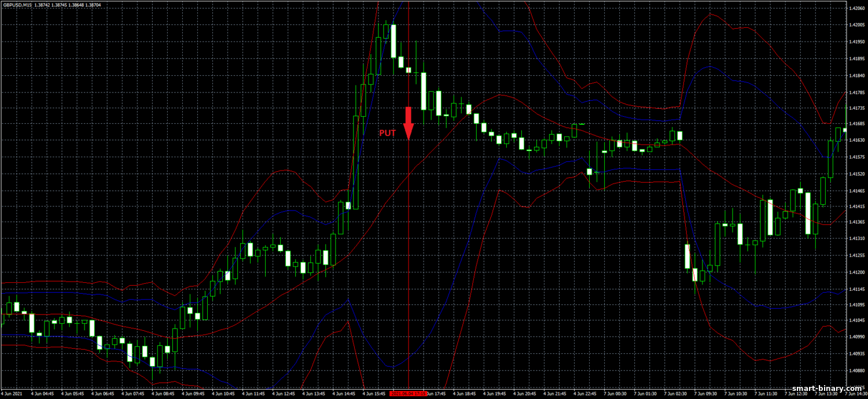
Task: Click the 1.41520 price level label
Action: [856, 173]
